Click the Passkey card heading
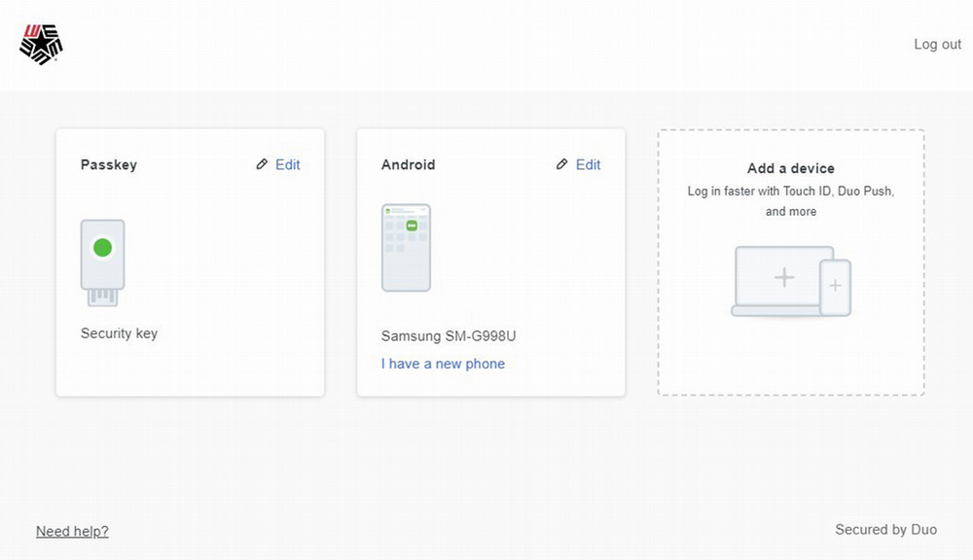 (109, 165)
